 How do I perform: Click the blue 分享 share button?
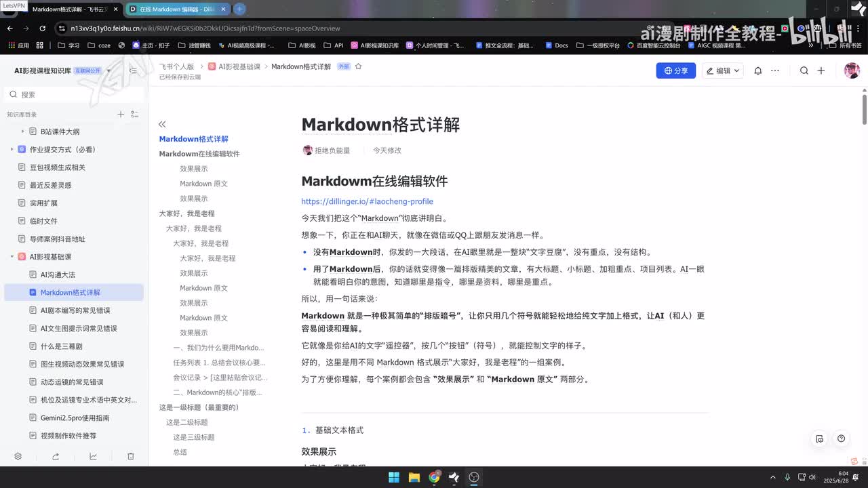click(x=675, y=70)
